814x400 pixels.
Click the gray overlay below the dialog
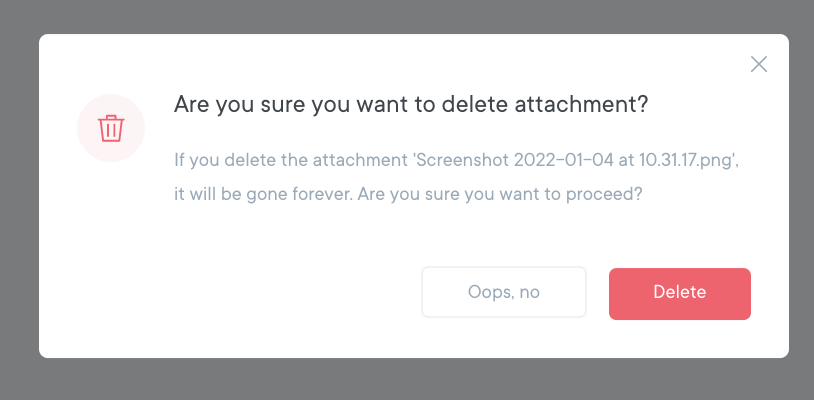pyautogui.click(x=400, y=380)
